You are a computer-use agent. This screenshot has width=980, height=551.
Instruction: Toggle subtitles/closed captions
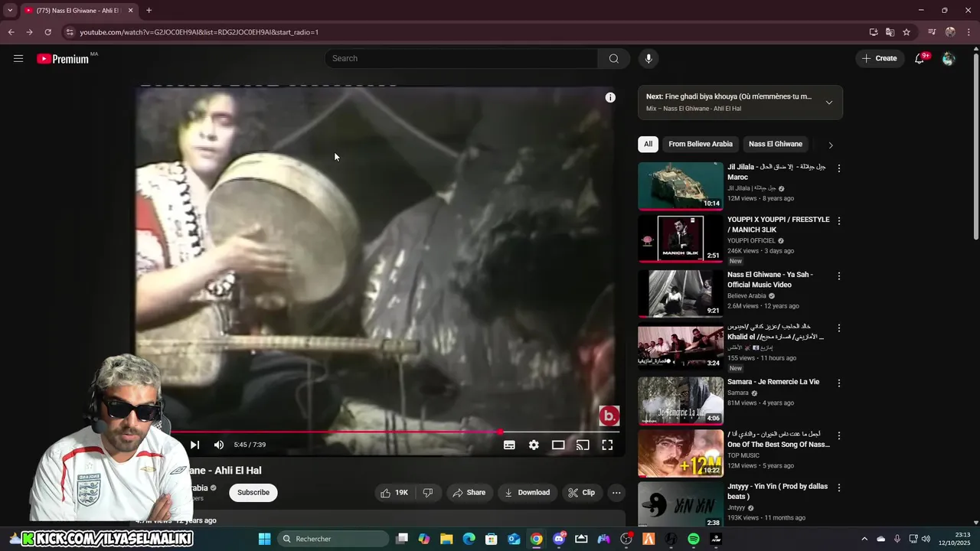pos(509,445)
